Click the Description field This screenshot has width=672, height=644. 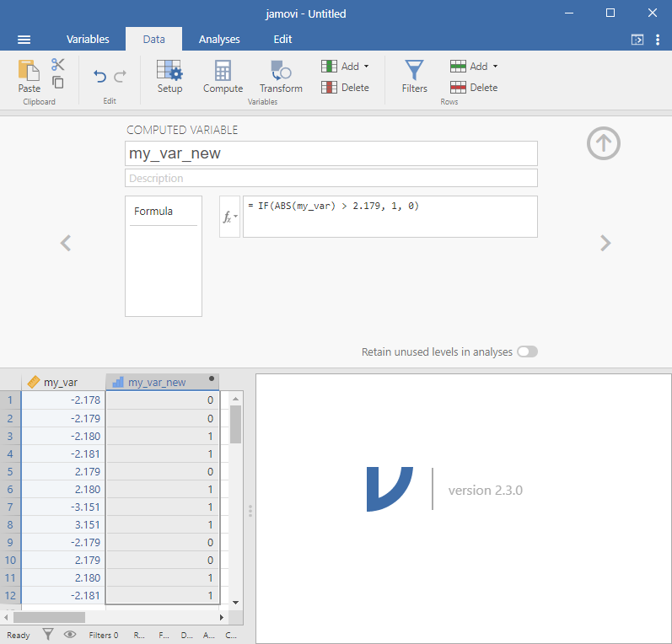pos(331,178)
